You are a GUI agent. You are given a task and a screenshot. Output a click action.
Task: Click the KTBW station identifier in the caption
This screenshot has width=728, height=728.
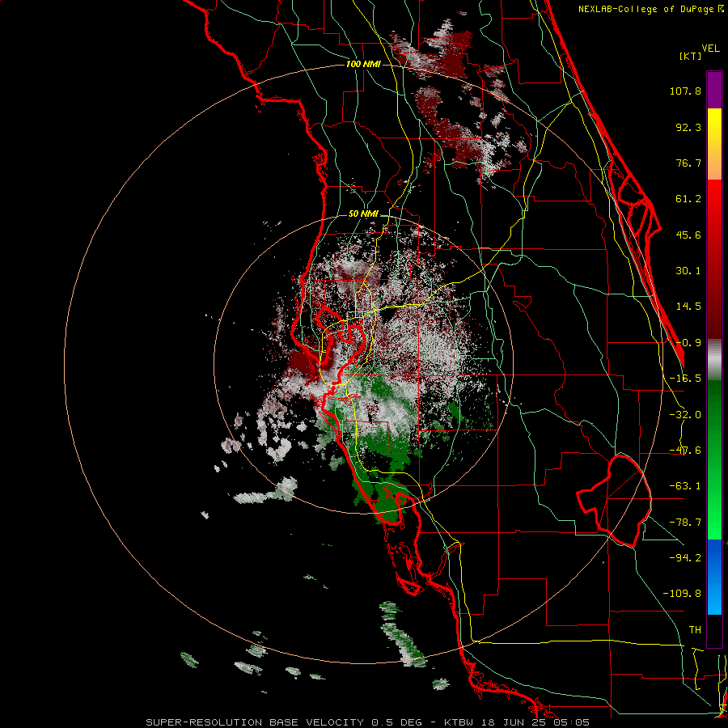(459, 722)
